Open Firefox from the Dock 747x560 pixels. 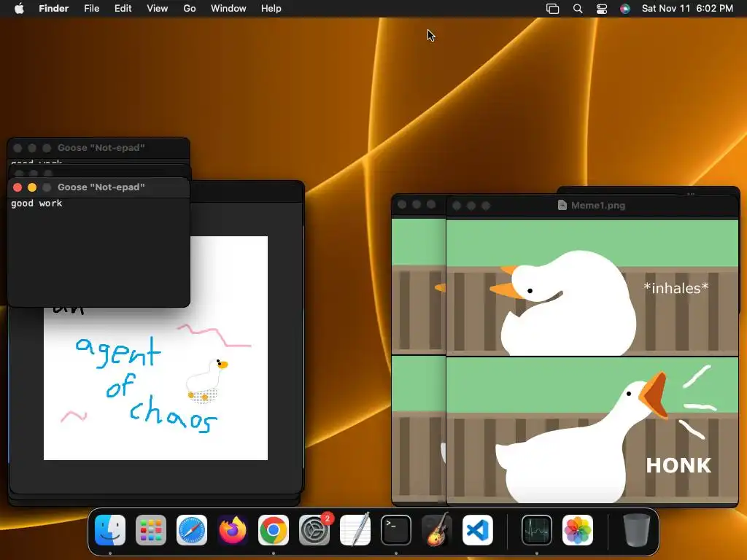(233, 530)
